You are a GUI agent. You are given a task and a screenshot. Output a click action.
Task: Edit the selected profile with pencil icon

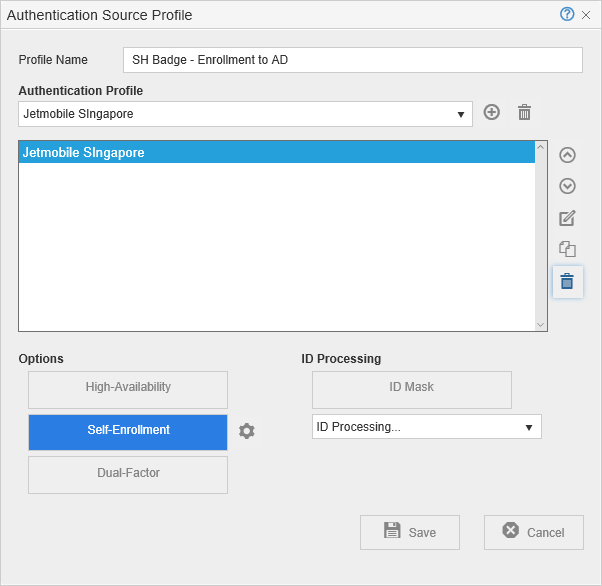point(567,218)
